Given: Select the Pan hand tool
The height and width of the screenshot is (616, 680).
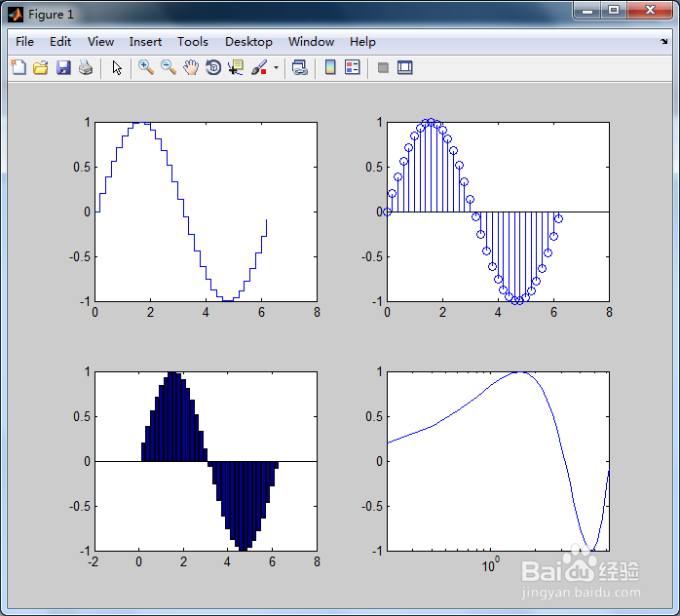Looking at the screenshot, I should tap(191, 67).
